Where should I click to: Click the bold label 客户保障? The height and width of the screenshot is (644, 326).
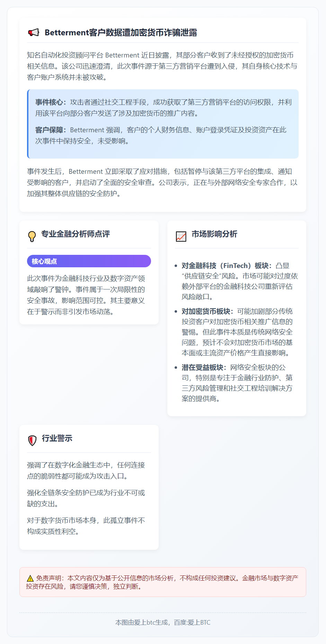click(x=51, y=130)
